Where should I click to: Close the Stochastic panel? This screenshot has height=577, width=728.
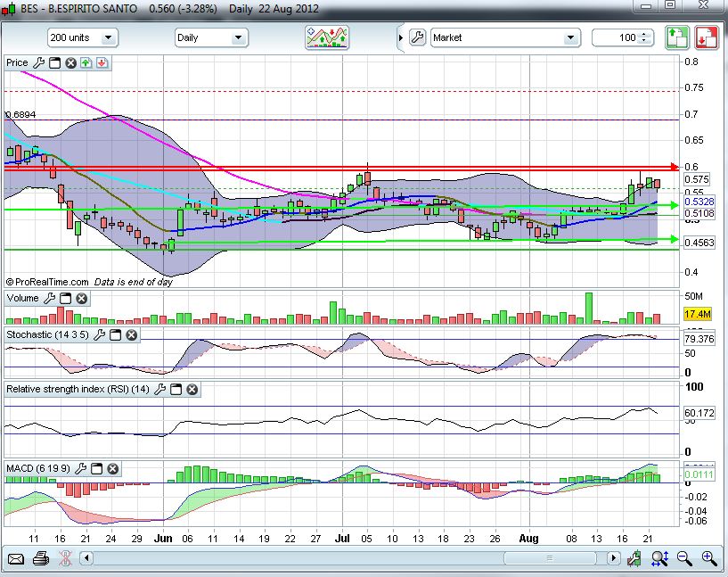click(x=132, y=334)
